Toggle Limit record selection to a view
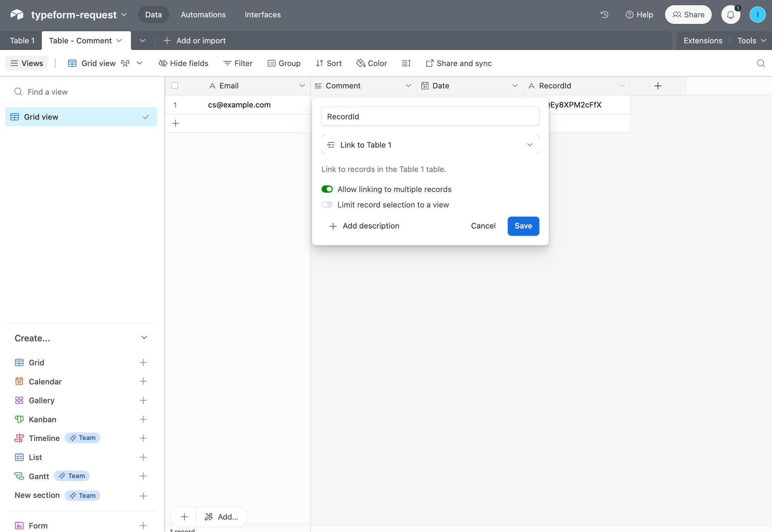 pos(327,205)
